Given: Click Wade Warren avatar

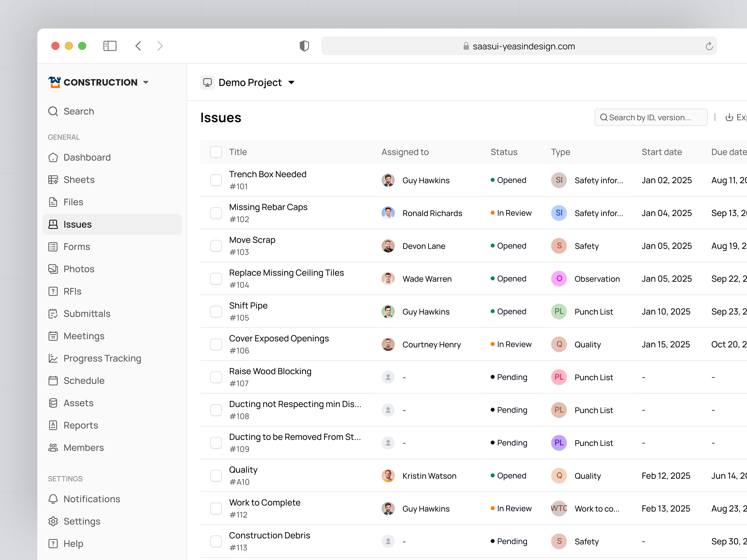Looking at the screenshot, I should click(x=388, y=279).
